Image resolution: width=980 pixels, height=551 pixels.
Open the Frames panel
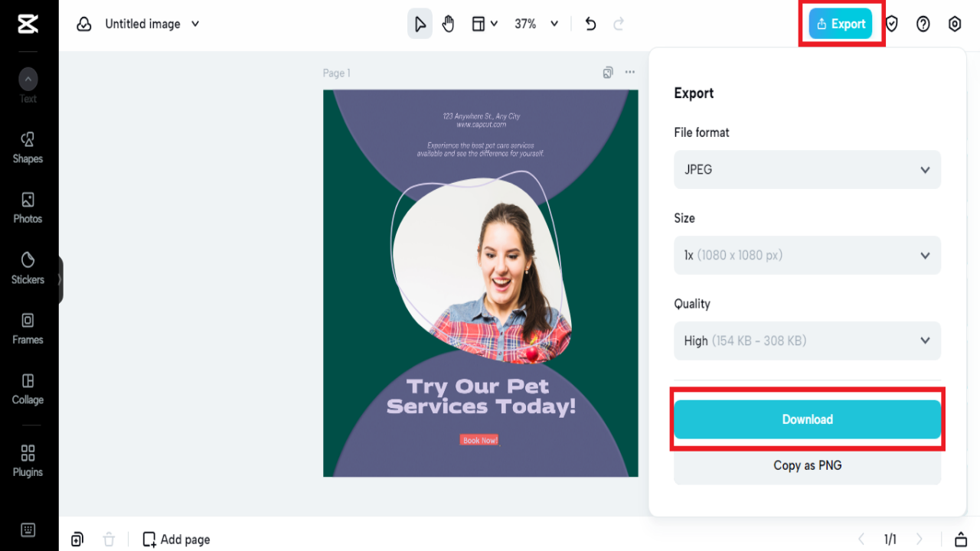pyautogui.click(x=28, y=329)
